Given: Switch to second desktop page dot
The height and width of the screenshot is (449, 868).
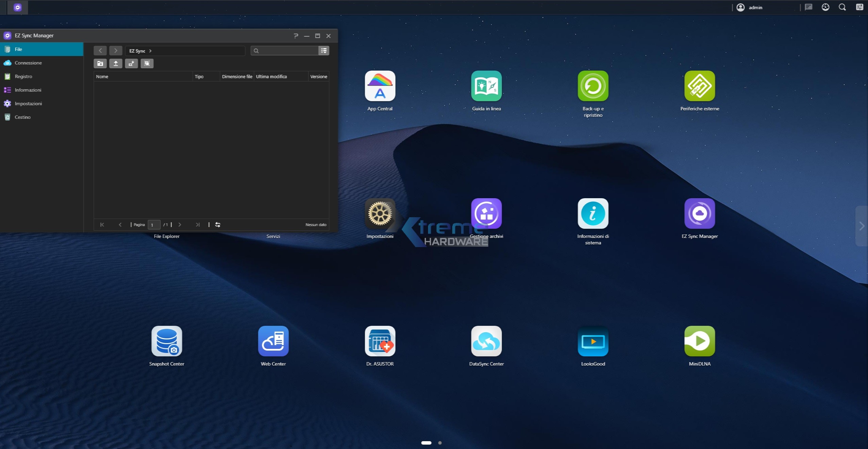Looking at the screenshot, I should coord(440,443).
